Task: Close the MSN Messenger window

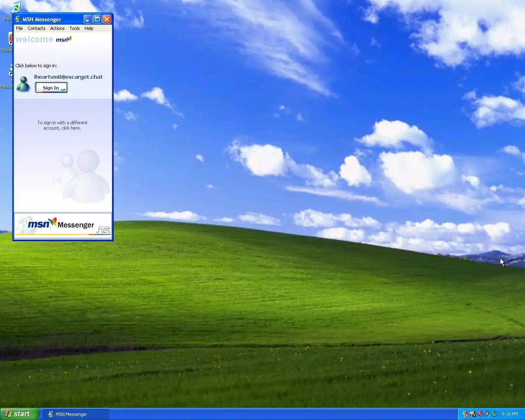Action: pyautogui.click(x=107, y=19)
